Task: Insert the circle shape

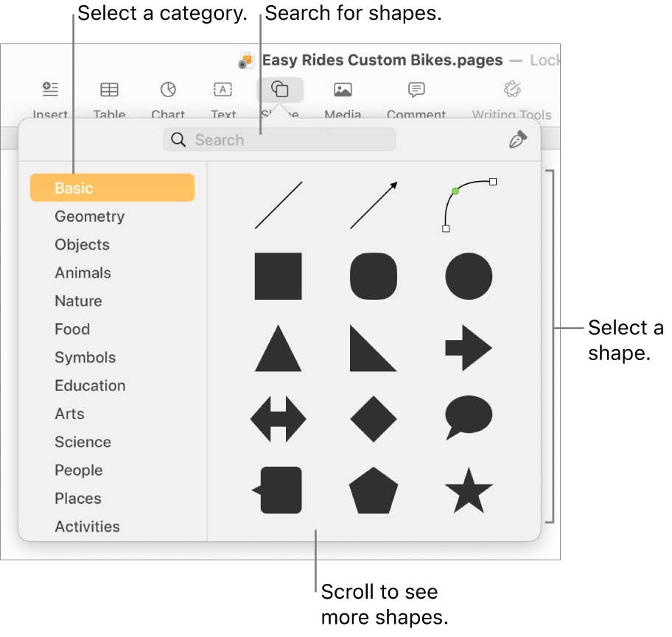Action: 469,276
